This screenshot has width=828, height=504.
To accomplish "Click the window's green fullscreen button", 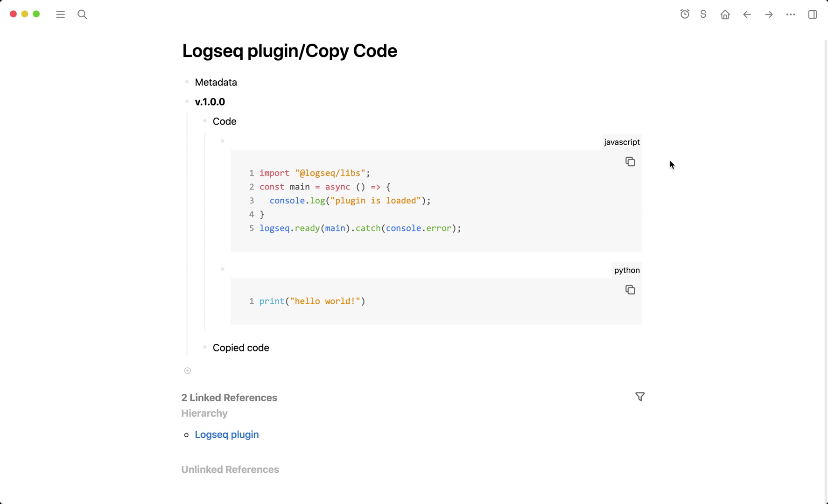I will 36,14.
